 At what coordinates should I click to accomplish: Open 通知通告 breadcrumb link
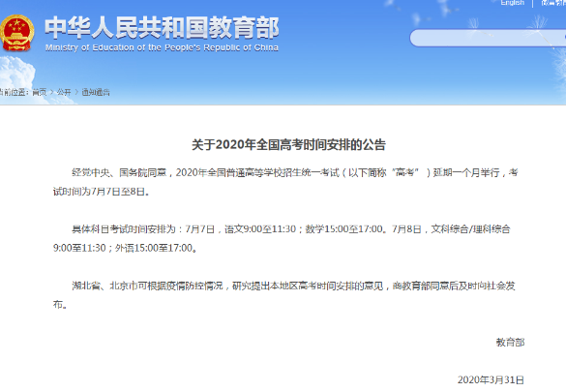click(96, 92)
